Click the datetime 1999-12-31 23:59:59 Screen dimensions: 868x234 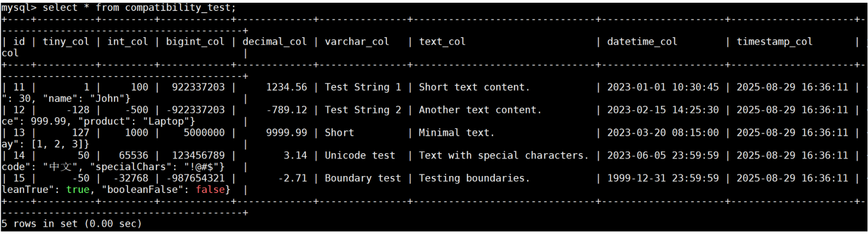coord(663,178)
